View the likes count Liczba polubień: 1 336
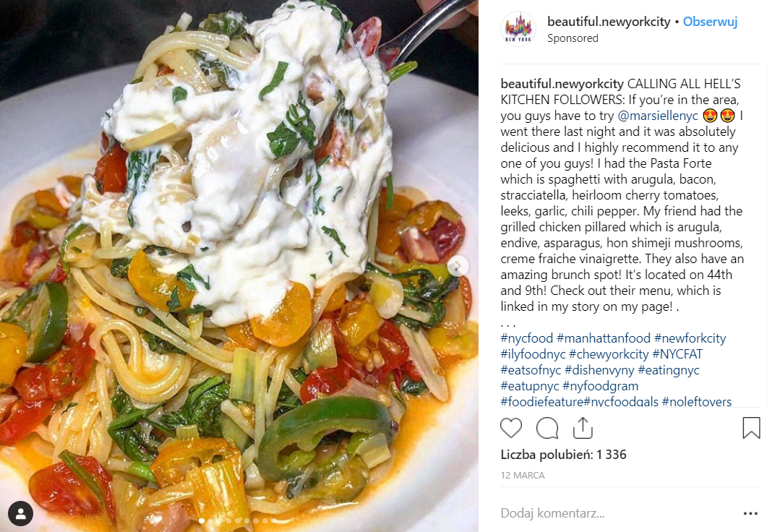 tap(563, 454)
